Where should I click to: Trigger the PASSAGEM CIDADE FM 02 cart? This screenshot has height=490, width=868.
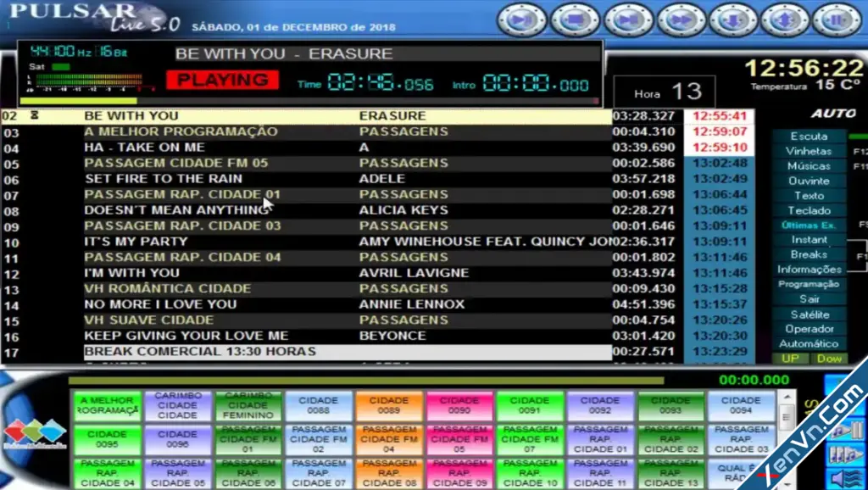319,440
